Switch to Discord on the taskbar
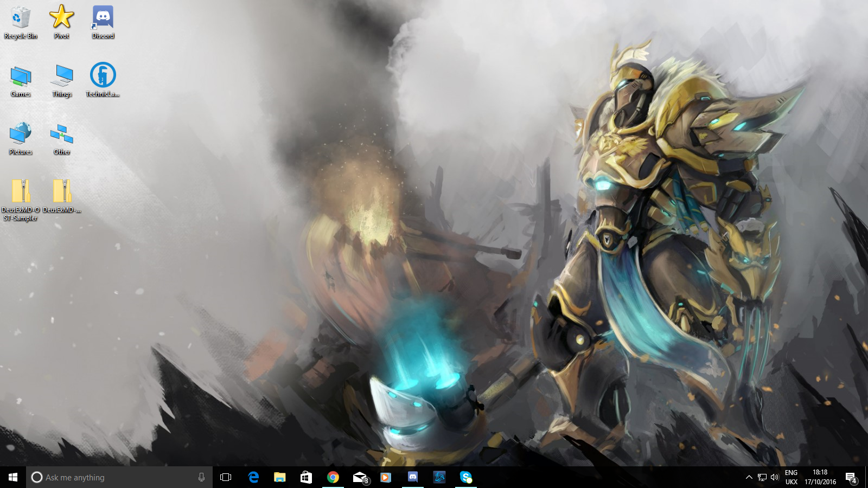Image resolution: width=868 pixels, height=488 pixels. [x=413, y=477]
